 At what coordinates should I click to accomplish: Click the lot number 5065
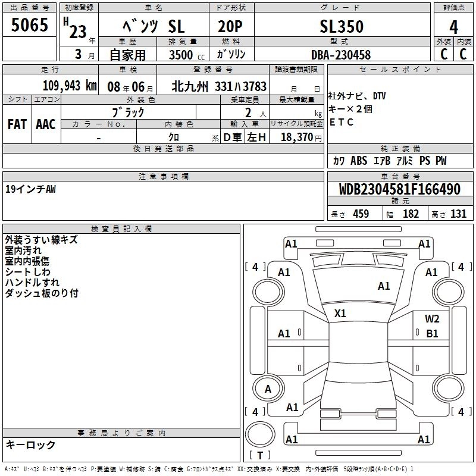point(30,26)
